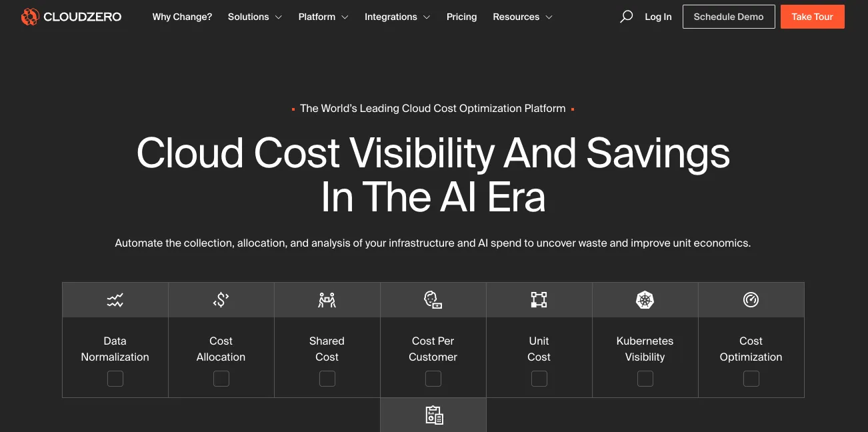Image resolution: width=868 pixels, height=432 pixels.
Task: Open the Platform menu label
Action: (x=317, y=17)
